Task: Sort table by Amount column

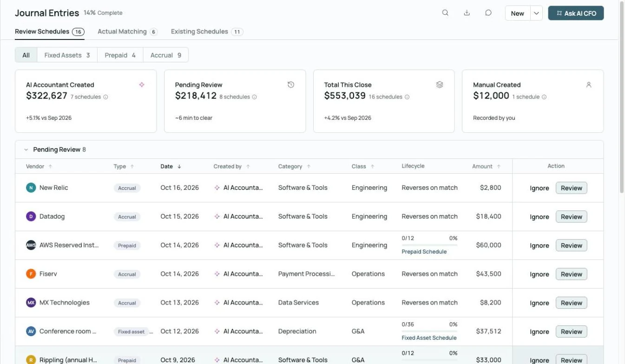Action: [487, 166]
